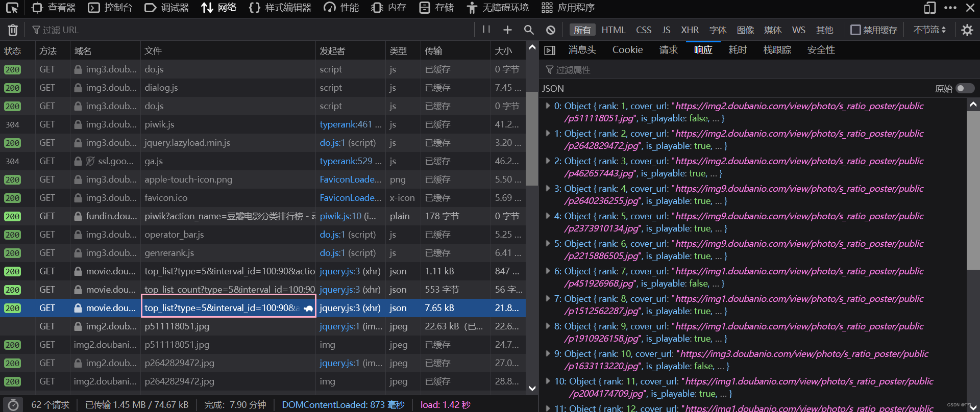
Task: Click the responsive design mode icon
Action: tap(930, 8)
